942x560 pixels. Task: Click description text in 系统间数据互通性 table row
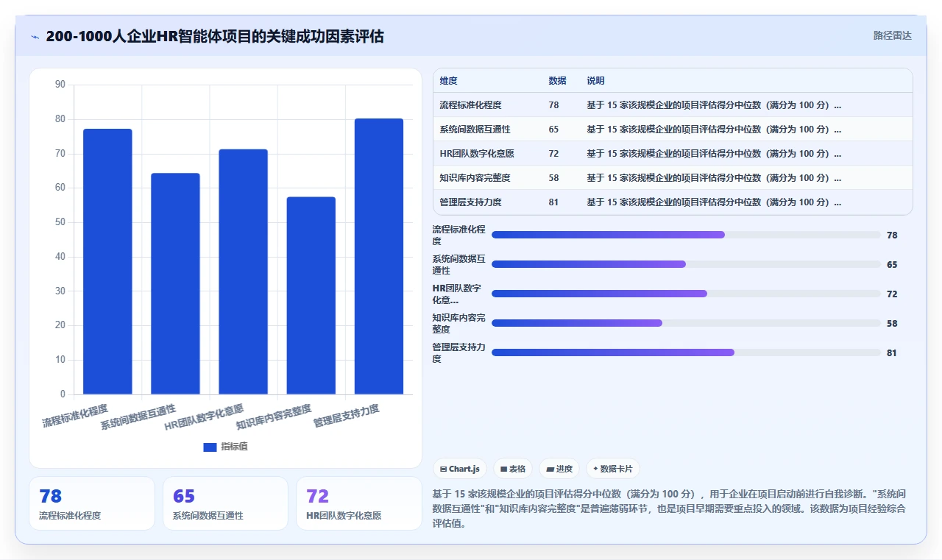(x=714, y=130)
